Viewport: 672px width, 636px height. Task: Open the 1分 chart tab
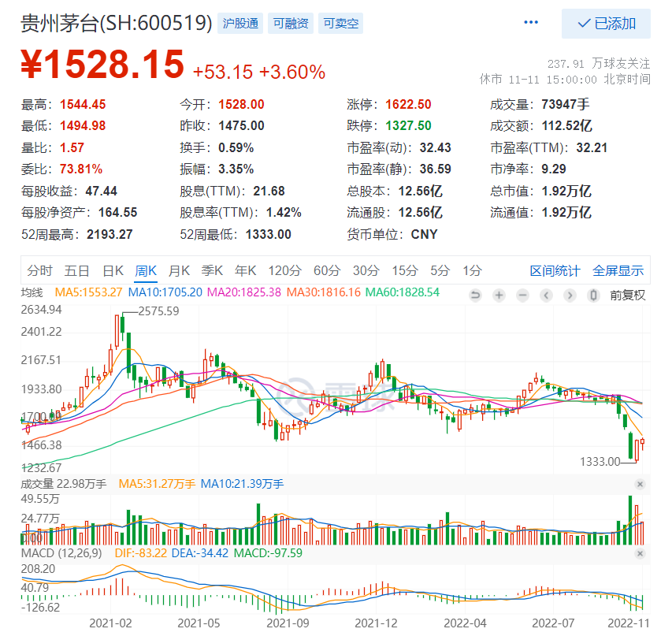tap(472, 270)
